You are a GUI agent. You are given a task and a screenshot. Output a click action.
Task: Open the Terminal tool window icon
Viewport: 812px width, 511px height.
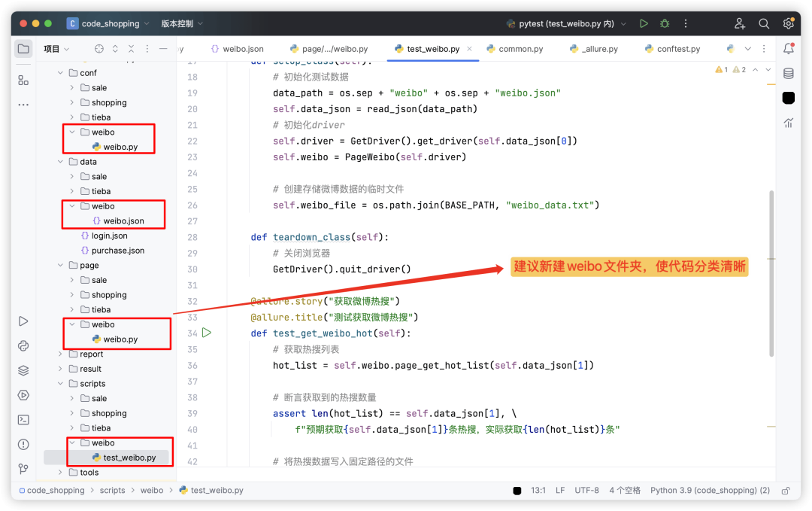[x=23, y=419]
